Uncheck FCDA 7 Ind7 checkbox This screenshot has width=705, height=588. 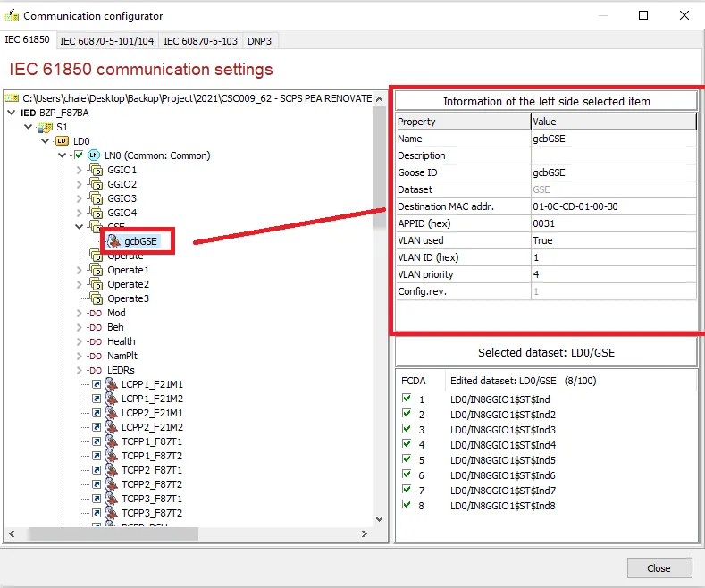(407, 490)
